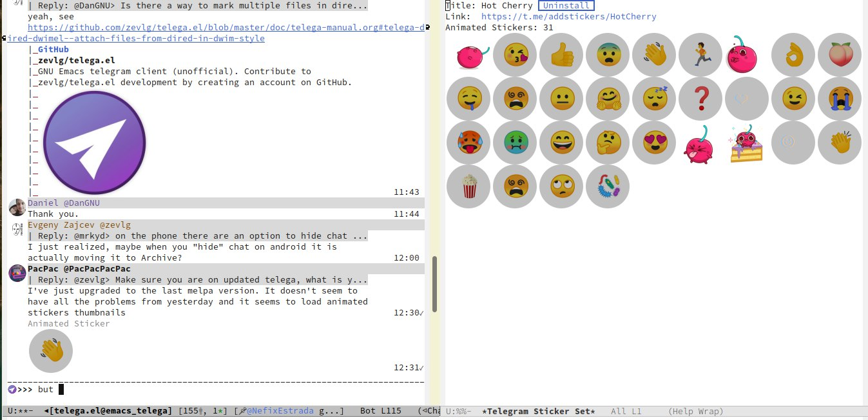The height and width of the screenshot is (420, 868).
Task: Click the PacPac @PacPacPacPac sender name
Action: point(79,269)
